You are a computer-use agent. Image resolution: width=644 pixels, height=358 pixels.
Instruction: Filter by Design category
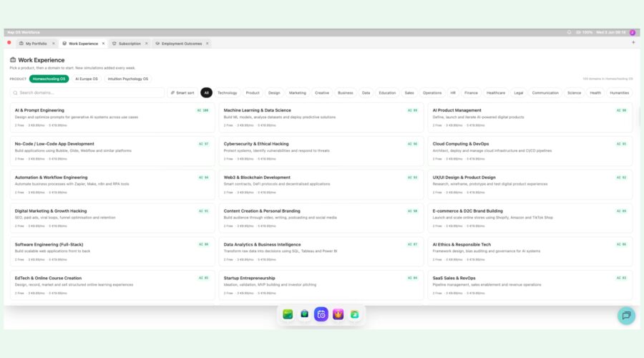pyautogui.click(x=274, y=93)
